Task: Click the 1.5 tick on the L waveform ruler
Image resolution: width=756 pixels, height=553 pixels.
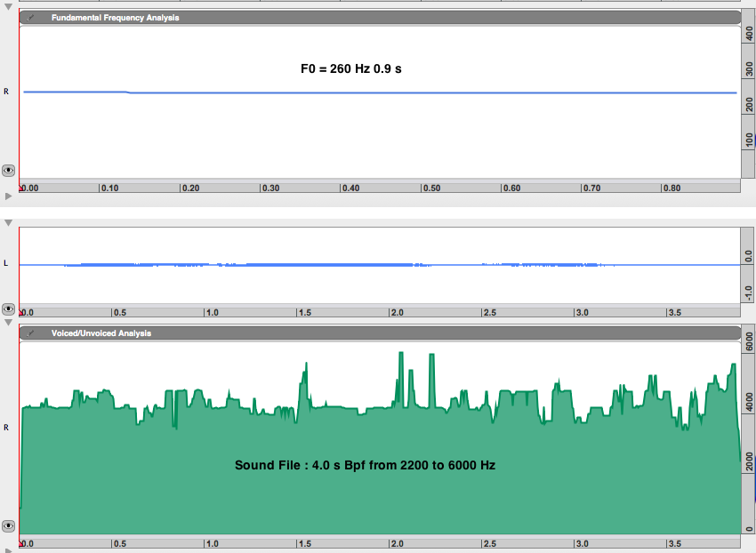Action: 304,312
